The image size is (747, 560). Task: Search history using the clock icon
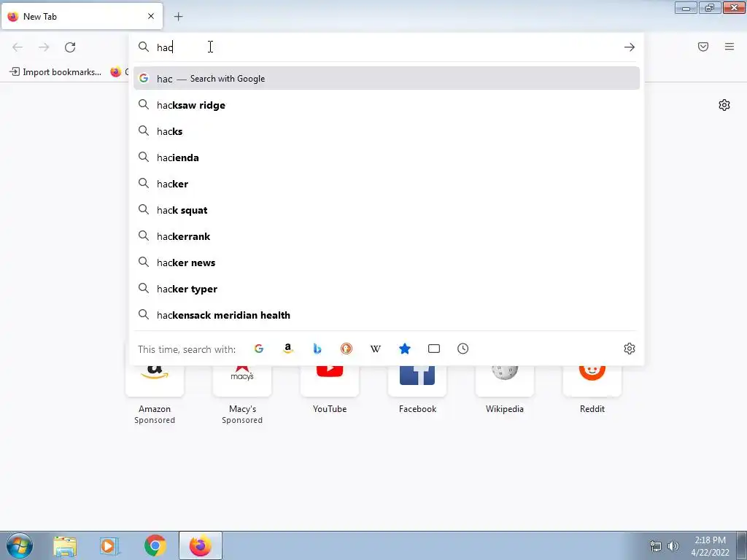coord(462,349)
